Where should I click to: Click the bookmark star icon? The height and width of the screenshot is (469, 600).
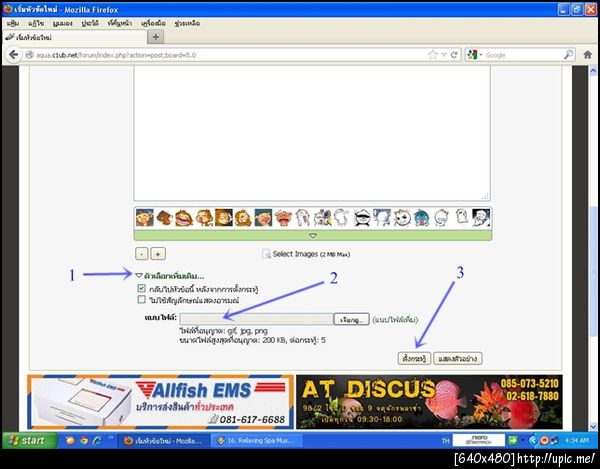433,55
